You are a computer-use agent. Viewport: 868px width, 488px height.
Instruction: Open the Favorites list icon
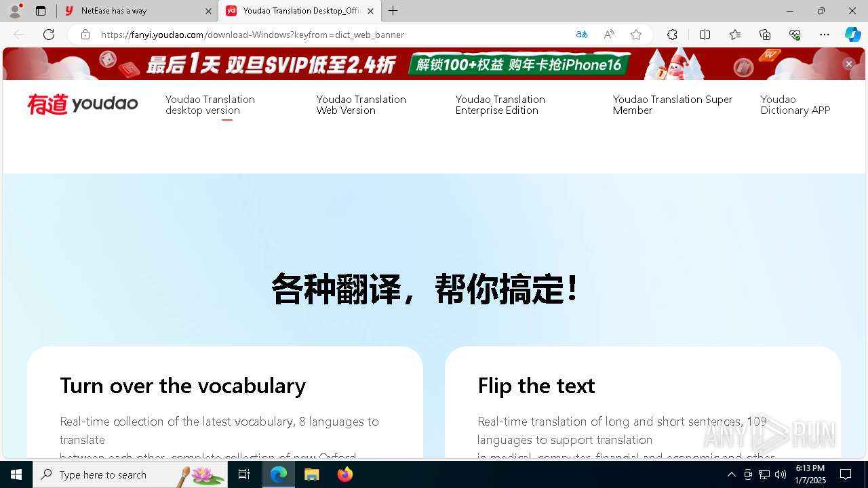pos(735,35)
